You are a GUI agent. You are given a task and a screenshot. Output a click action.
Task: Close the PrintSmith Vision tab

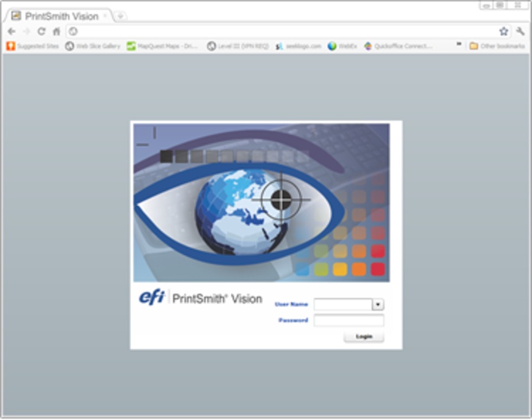(x=105, y=16)
